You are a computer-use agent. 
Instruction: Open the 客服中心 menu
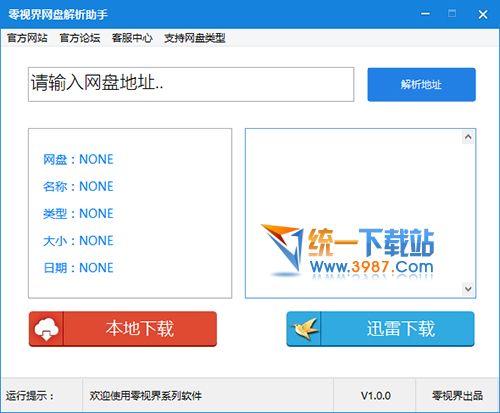point(132,38)
